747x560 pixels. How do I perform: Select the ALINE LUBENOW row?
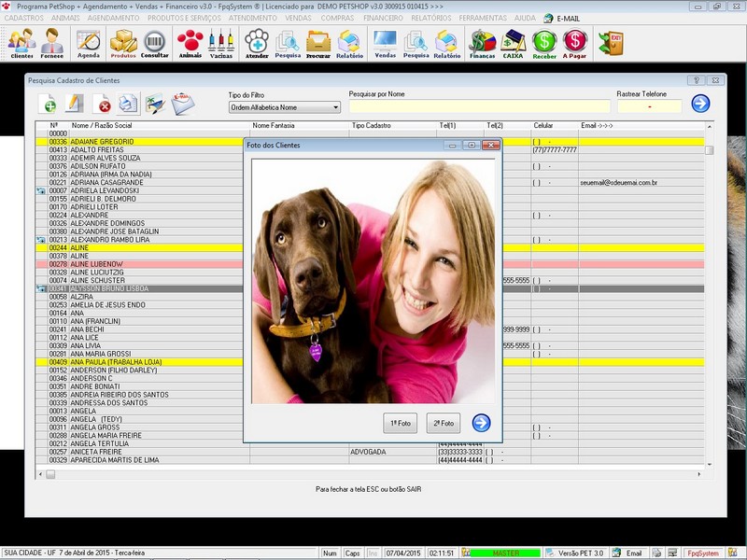[370, 264]
